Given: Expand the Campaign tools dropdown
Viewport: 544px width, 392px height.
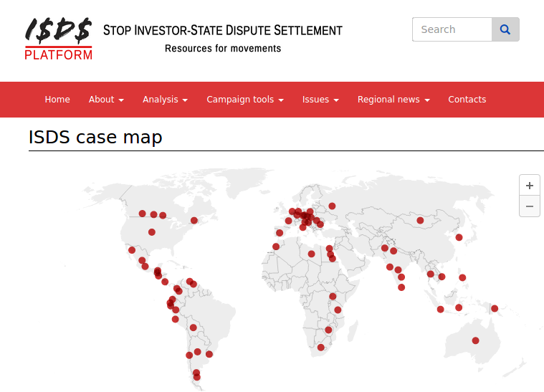Looking at the screenshot, I should pos(245,100).
